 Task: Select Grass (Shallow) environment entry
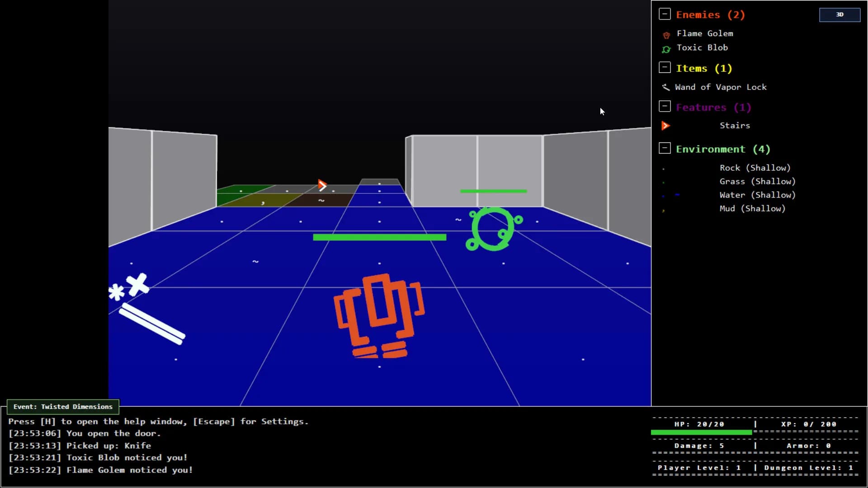[757, 181]
